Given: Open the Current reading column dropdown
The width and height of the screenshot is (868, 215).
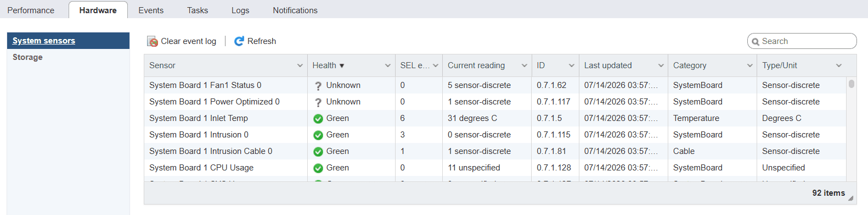Looking at the screenshot, I should click(525, 65).
